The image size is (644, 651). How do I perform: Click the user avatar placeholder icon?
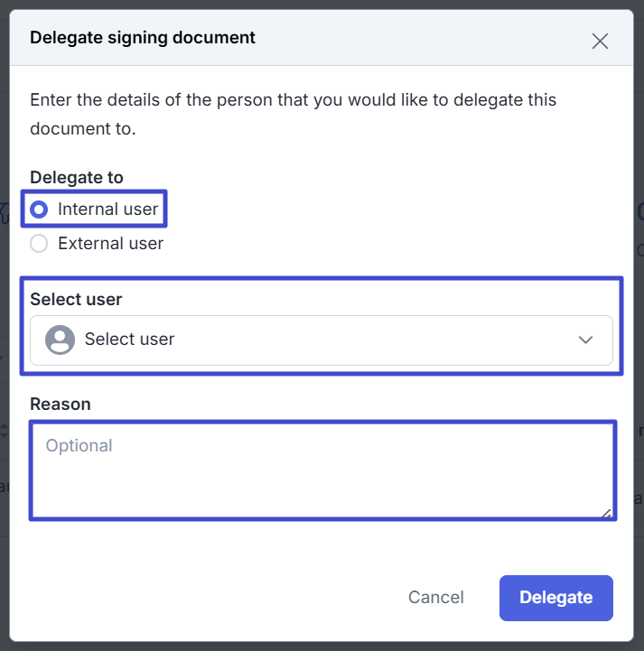[61, 339]
